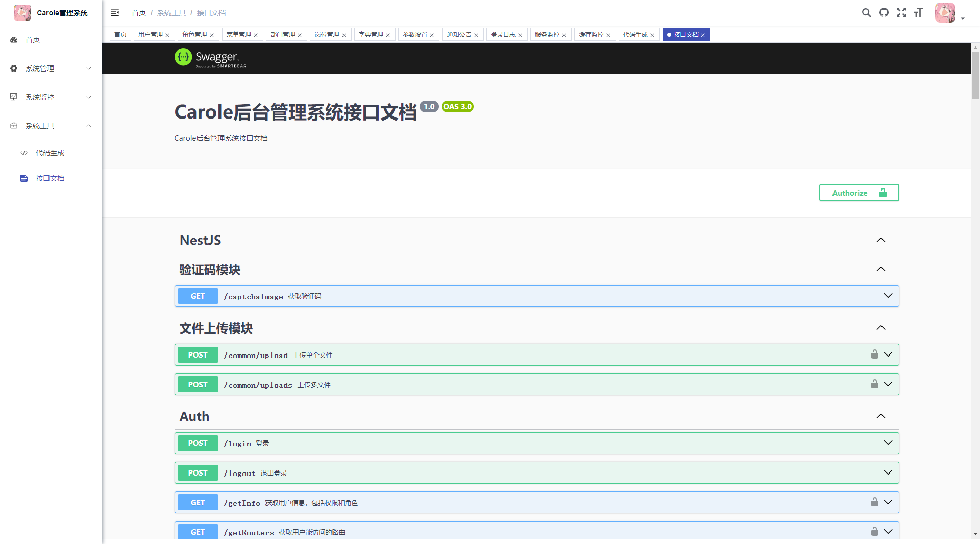Click lock icon on /getInfo row
This screenshot has width=980, height=544.
tap(874, 502)
